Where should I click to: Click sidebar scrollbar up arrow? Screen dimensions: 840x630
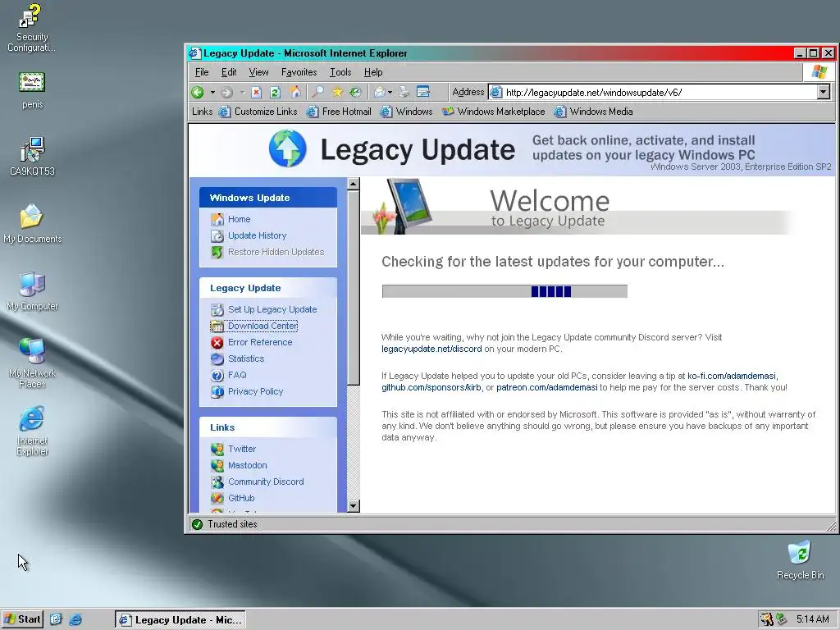click(x=353, y=184)
